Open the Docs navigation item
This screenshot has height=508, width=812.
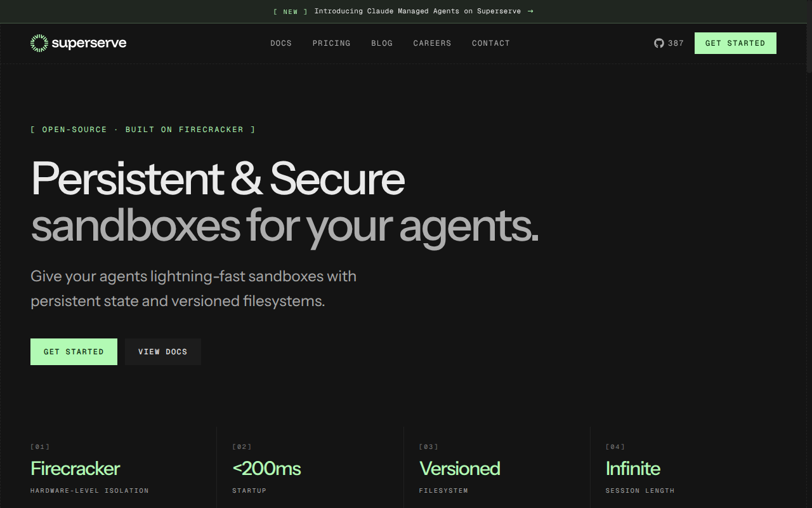click(x=281, y=43)
